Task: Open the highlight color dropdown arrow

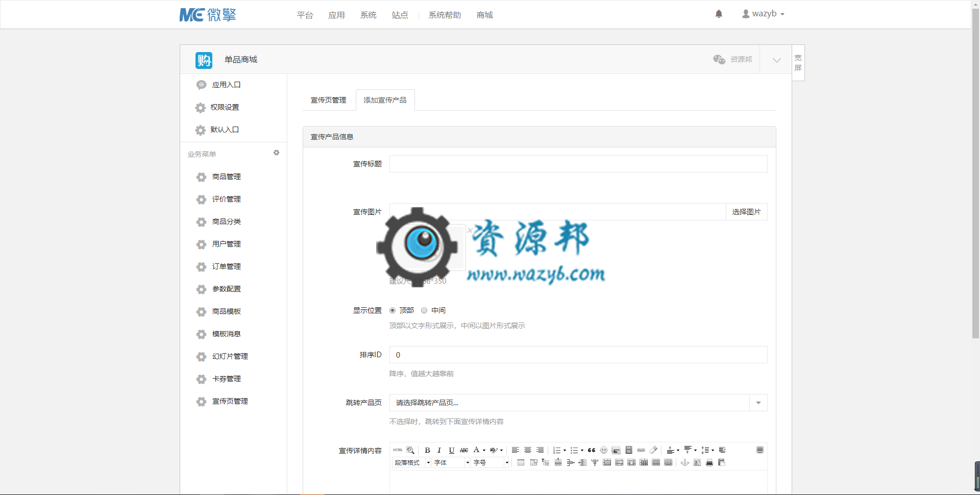Action: 501,450
